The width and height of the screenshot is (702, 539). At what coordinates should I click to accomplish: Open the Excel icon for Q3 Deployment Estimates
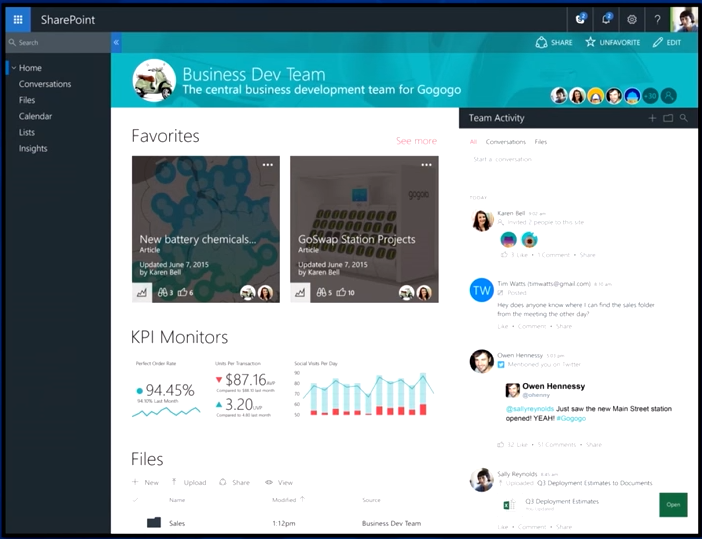pyautogui.click(x=509, y=505)
